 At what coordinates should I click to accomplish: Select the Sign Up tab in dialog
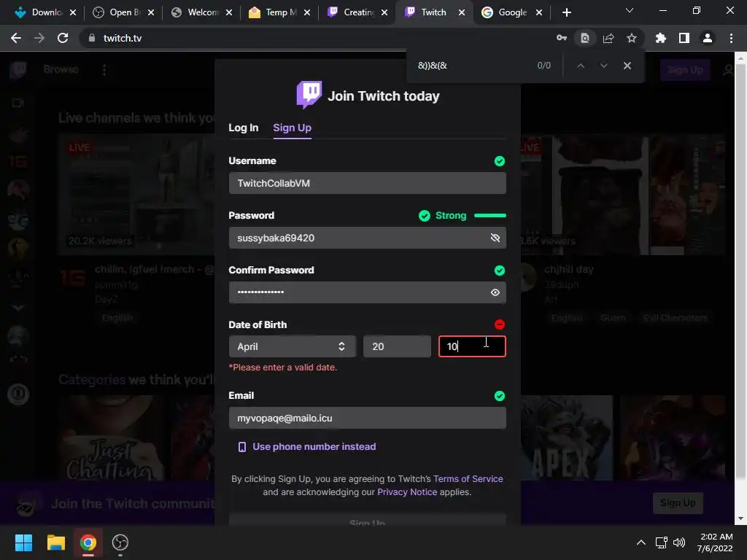pos(292,128)
